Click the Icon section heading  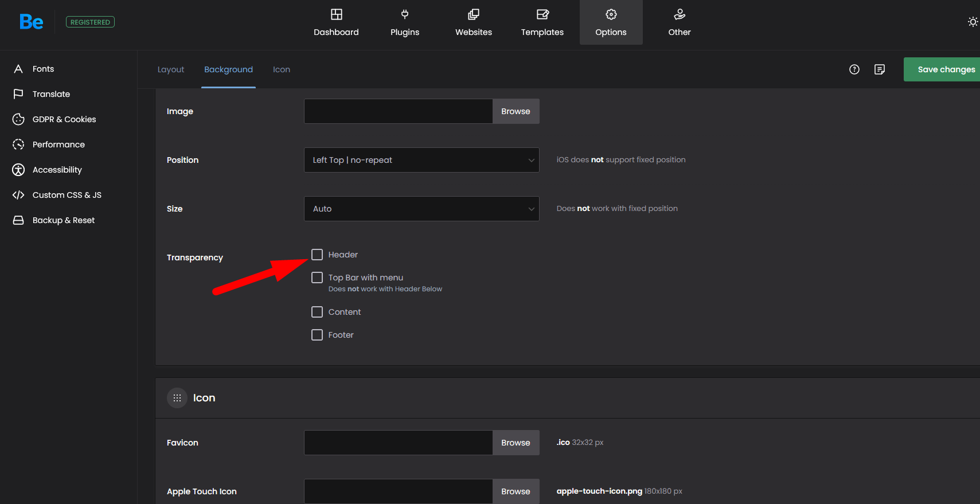204,398
